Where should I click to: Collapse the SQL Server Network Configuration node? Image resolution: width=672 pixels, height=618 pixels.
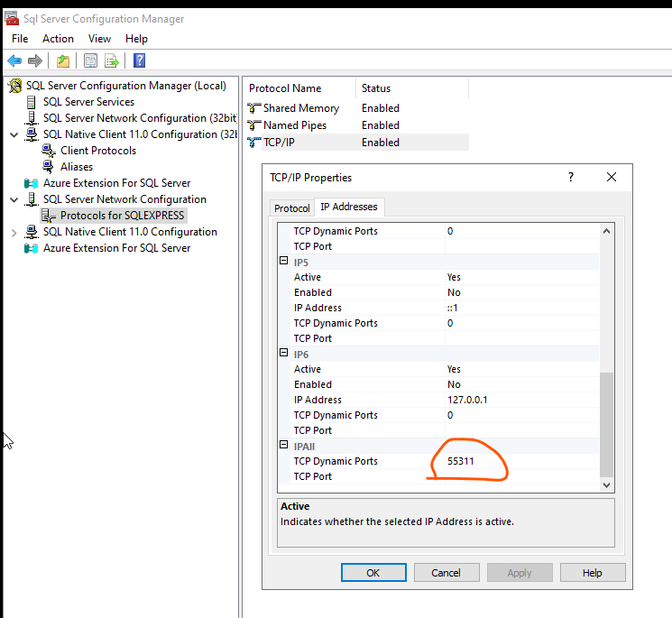click(x=14, y=199)
